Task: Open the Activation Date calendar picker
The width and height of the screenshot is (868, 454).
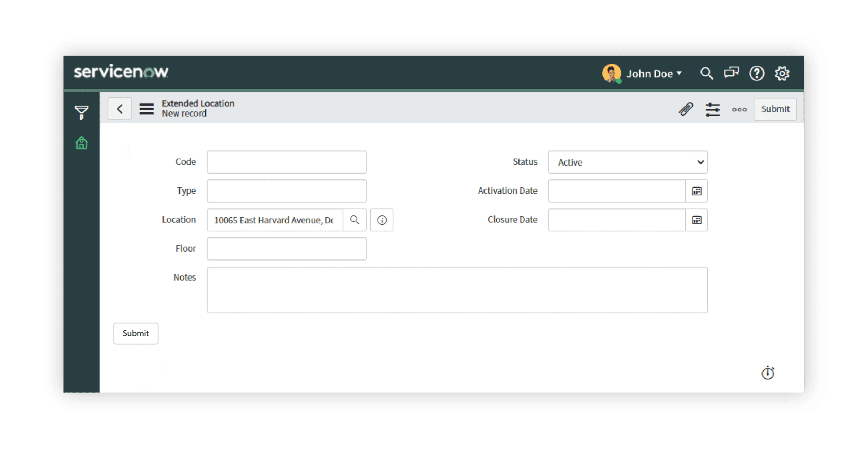Action: click(697, 191)
